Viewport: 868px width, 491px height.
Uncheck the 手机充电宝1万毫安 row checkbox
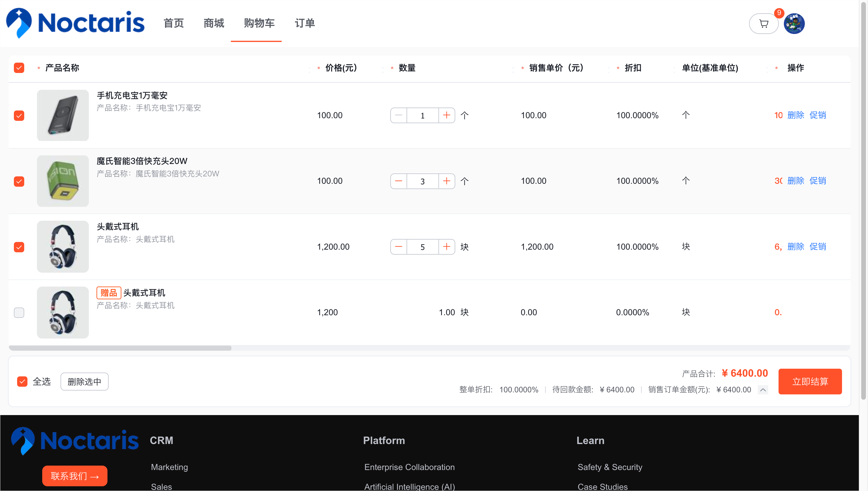tap(19, 116)
